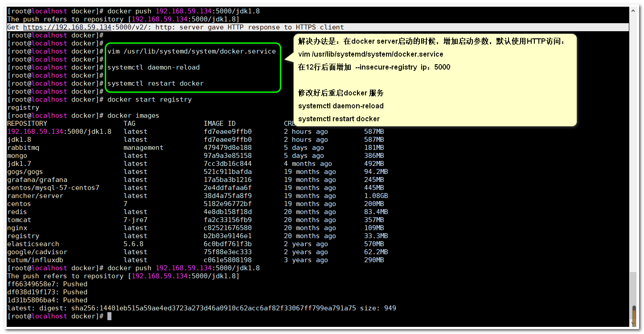Viewport: 644px width, 334px height.
Task: Click image ID 'c061e5808198'
Action: pos(228,260)
